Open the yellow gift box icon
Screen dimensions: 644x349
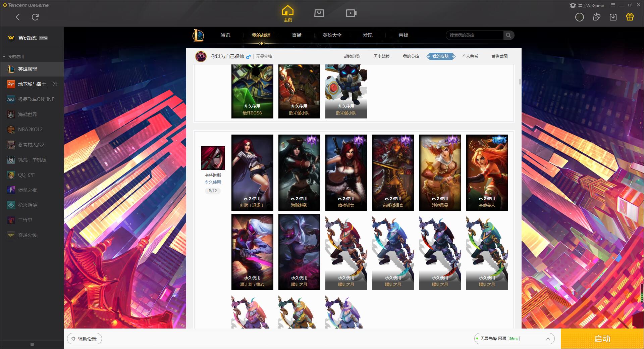point(630,17)
